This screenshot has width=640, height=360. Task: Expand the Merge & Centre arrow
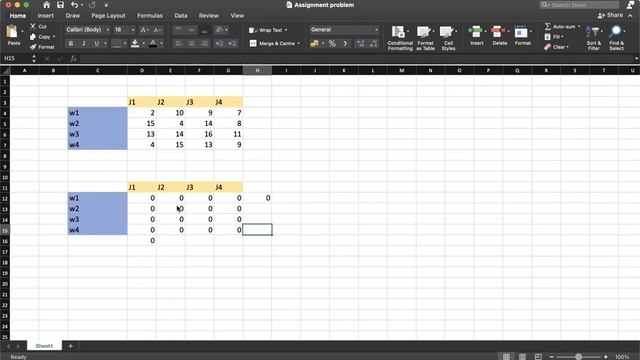298,43
